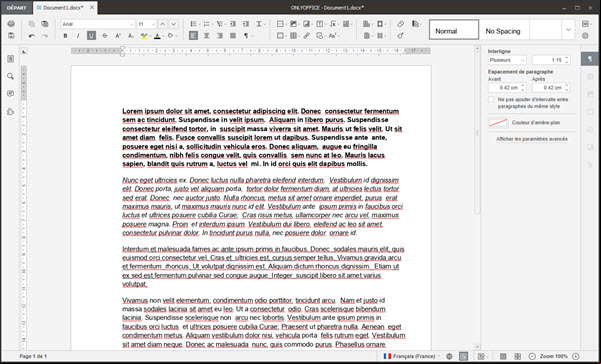Center align the paragraph
Screen dimensions: 601x364
tap(207, 36)
